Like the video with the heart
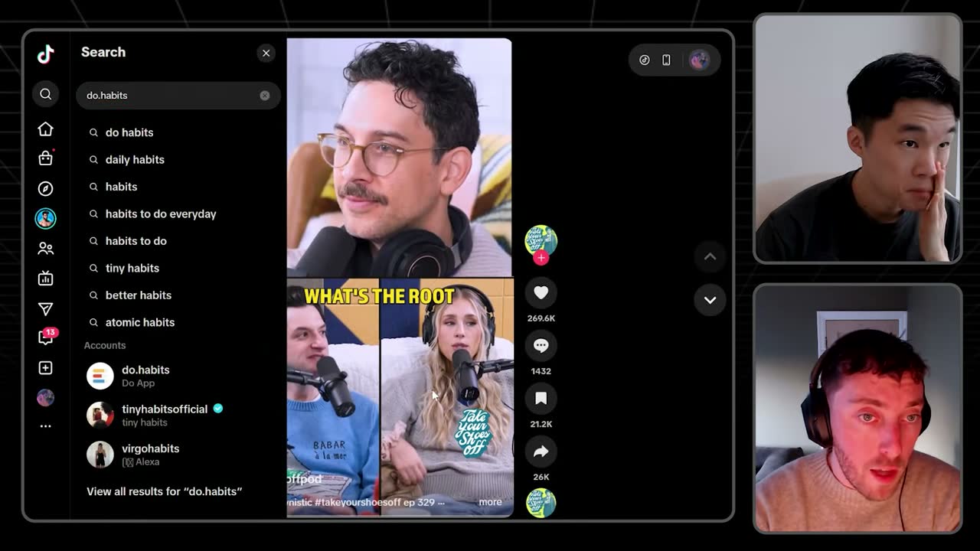 541,292
